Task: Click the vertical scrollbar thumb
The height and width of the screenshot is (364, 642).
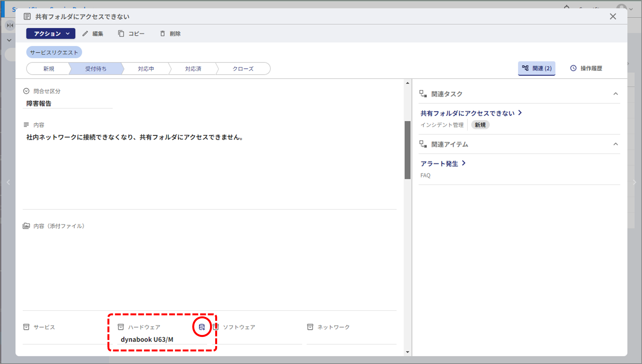Action: [407, 150]
